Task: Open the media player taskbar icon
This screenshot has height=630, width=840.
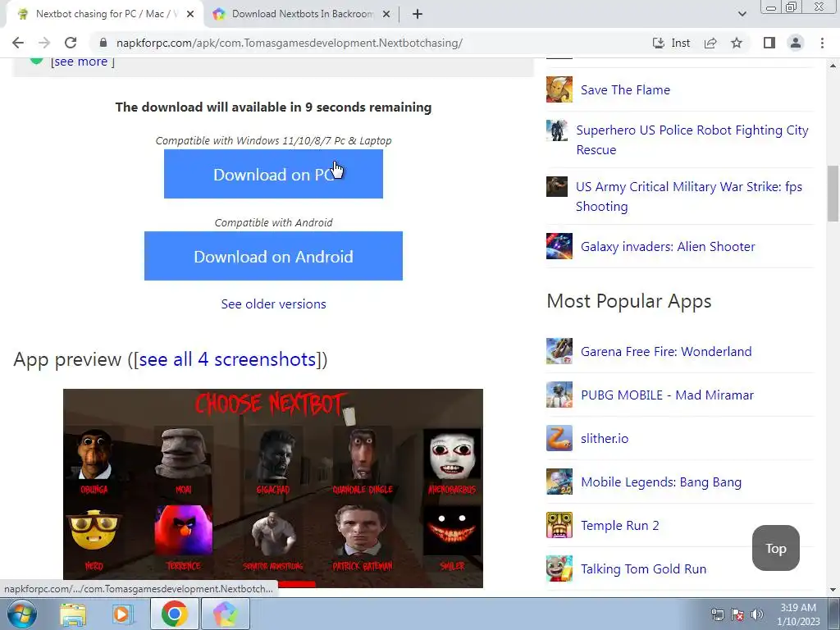Action: pyautogui.click(x=122, y=614)
